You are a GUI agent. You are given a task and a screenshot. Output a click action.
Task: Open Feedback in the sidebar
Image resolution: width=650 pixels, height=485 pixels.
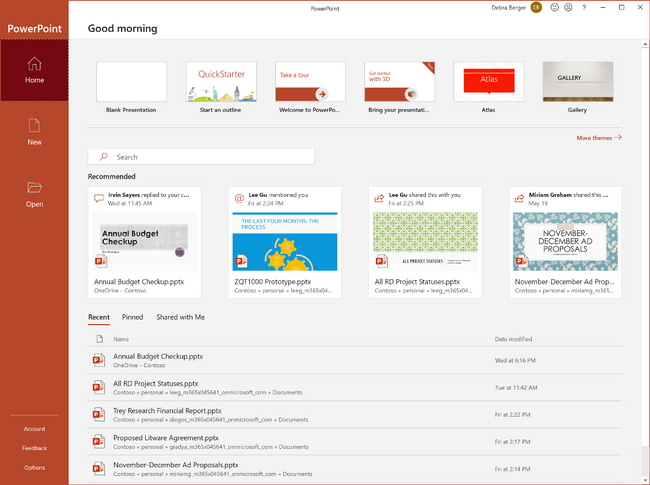pyautogui.click(x=34, y=448)
